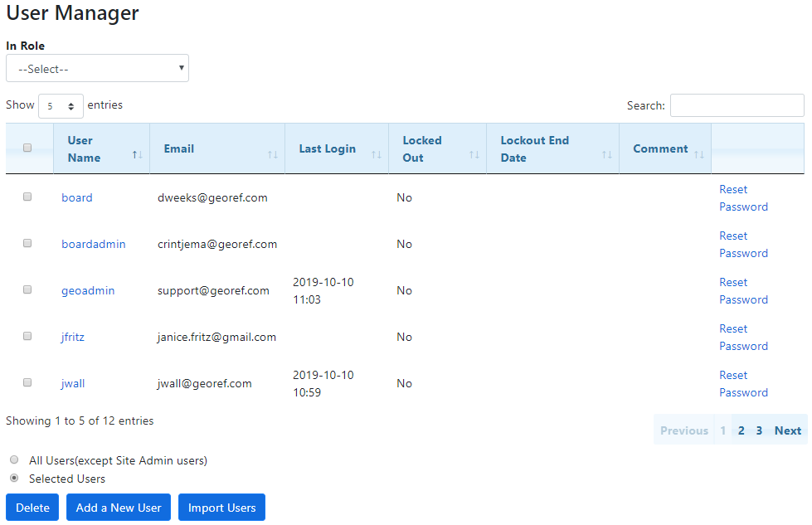Click inside the Search field
The width and height of the screenshot is (812, 525).
737,105
